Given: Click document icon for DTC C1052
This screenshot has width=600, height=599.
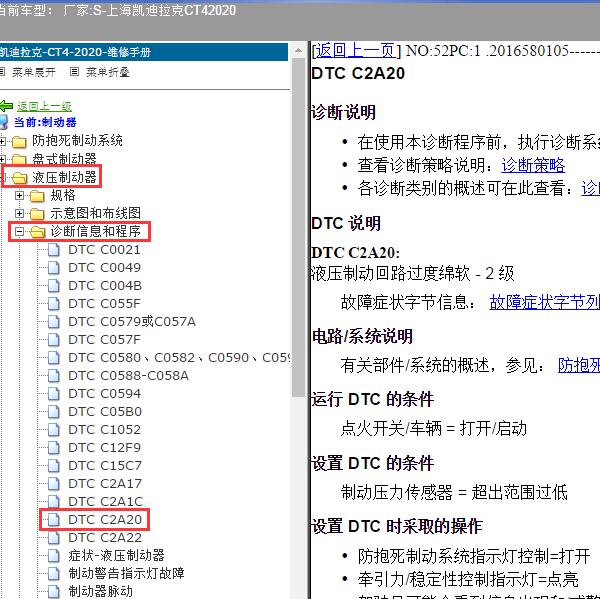Looking at the screenshot, I should tap(54, 429).
